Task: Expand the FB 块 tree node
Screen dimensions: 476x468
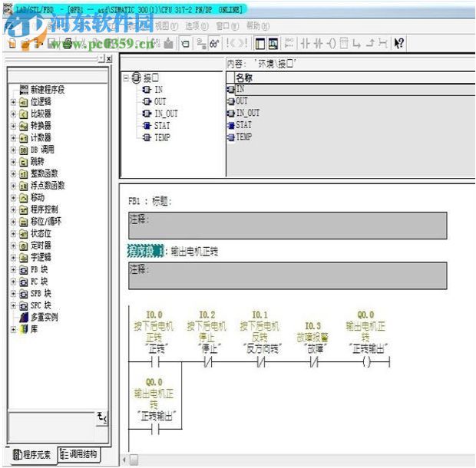Action: coord(13,269)
